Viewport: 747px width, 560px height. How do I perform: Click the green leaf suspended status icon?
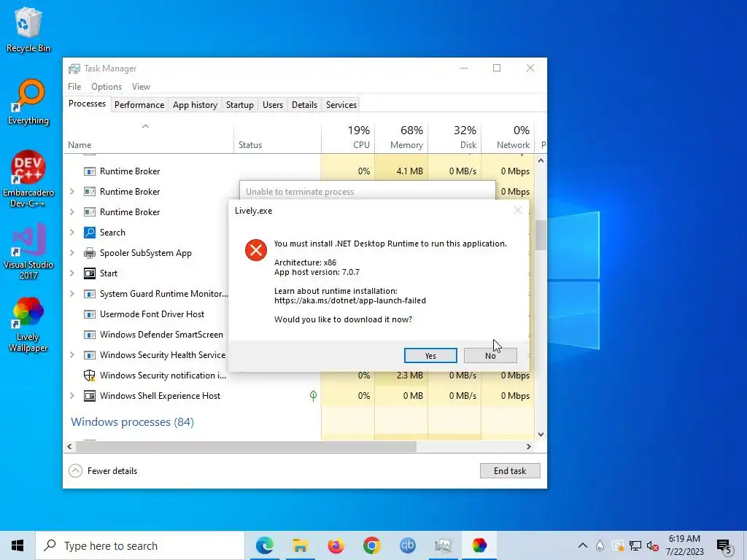click(x=313, y=396)
